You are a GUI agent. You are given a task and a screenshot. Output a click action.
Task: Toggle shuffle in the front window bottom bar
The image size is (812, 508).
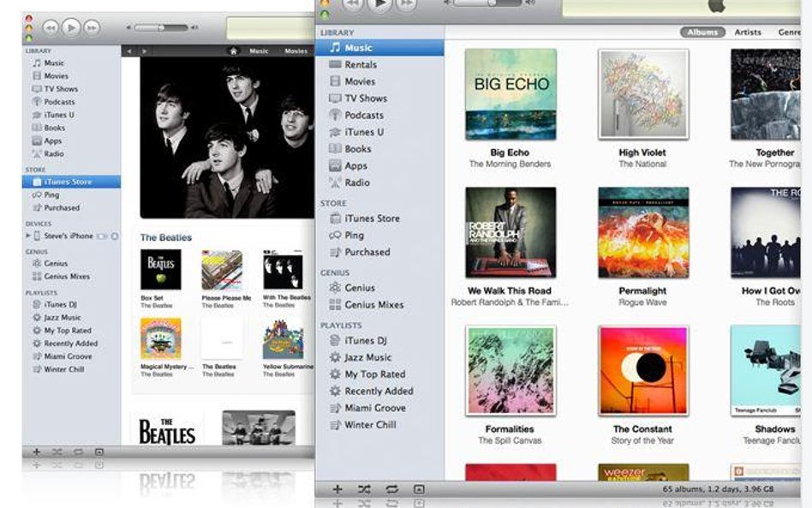pos(364,489)
